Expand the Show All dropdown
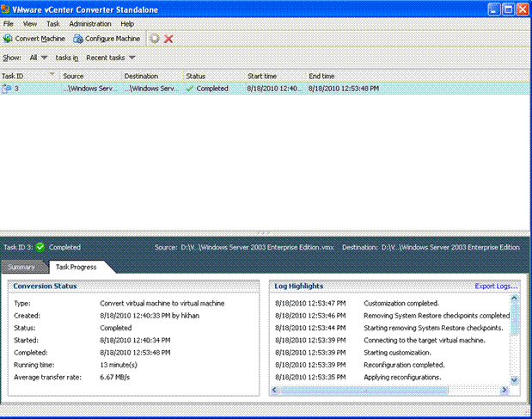The image size is (532, 419). coord(39,58)
